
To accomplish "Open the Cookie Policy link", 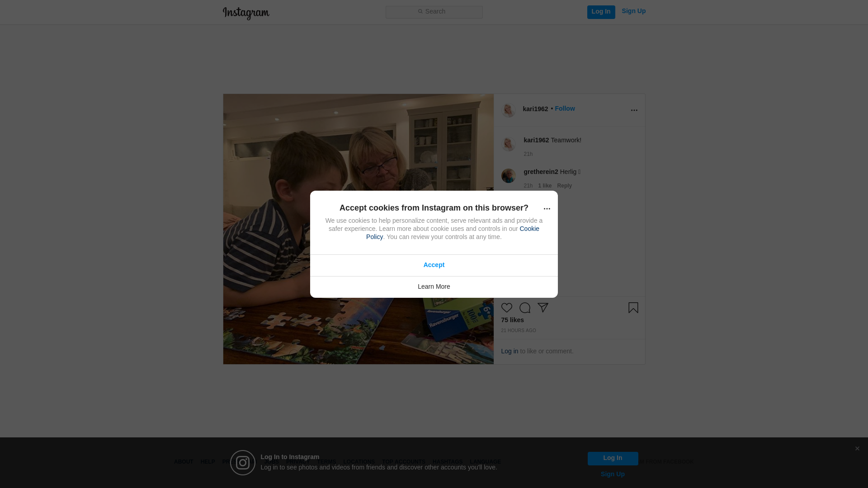I will coord(453,233).
